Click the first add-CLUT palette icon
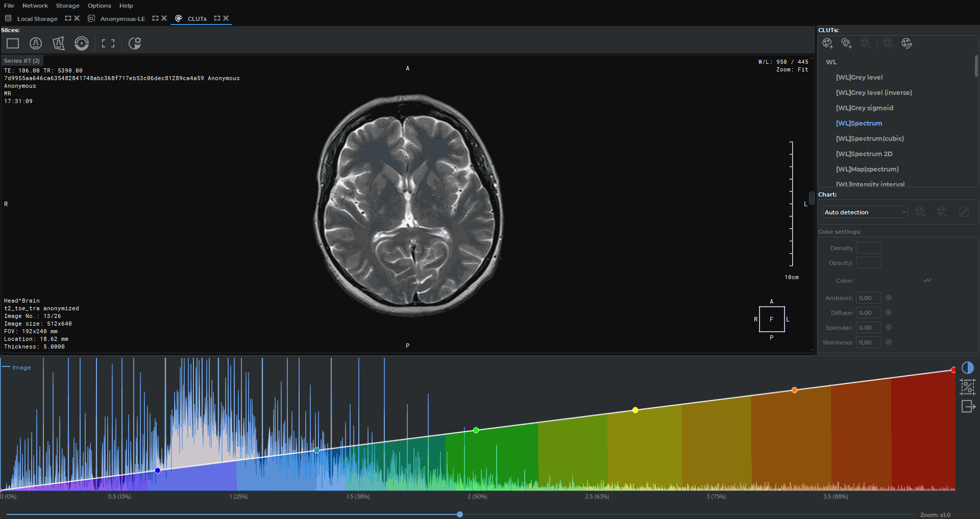This screenshot has height=519, width=980. [x=828, y=43]
